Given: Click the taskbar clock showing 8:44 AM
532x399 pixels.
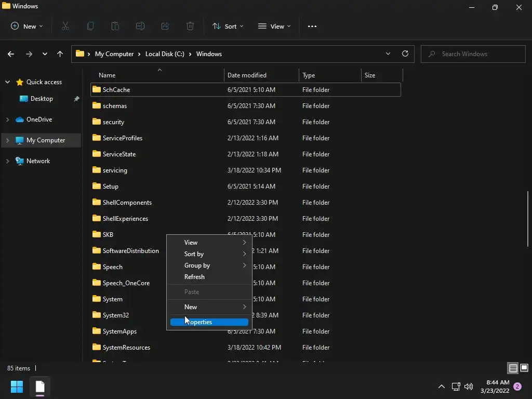Looking at the screenshot, I should point(495,387).
